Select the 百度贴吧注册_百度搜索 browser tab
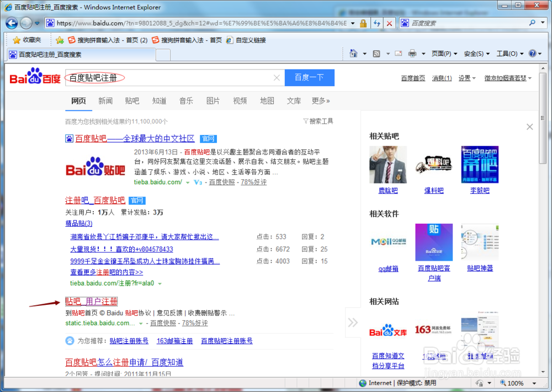 (81, 55)
